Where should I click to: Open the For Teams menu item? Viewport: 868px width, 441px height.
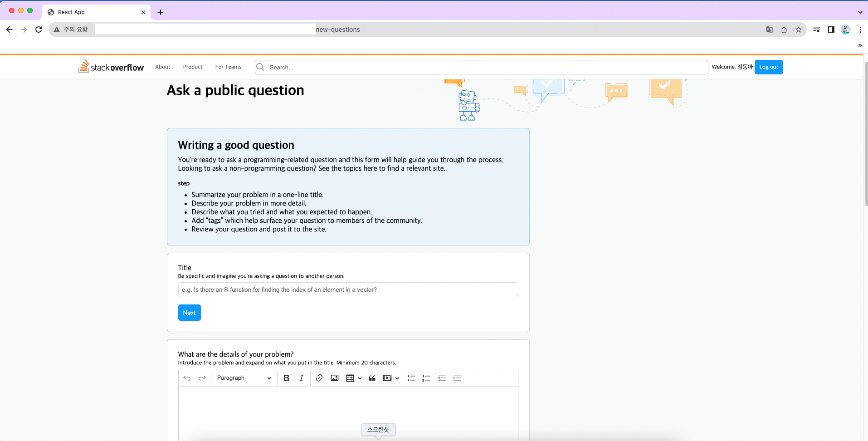point(228,67)
